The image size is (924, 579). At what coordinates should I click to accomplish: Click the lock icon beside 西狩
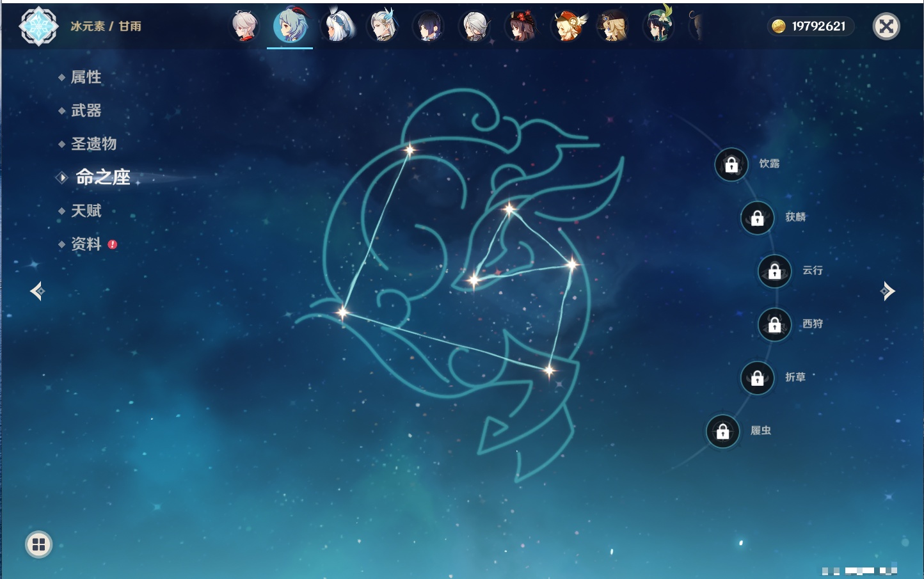click(774, 325)
